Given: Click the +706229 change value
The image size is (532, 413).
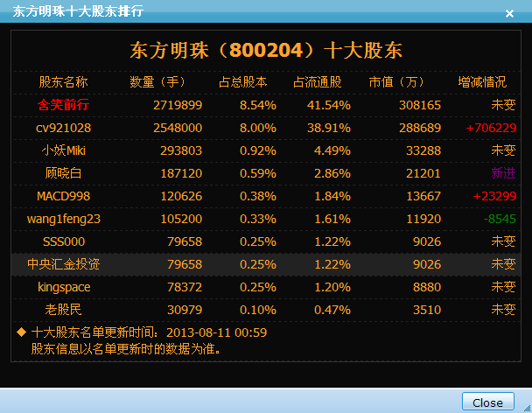Looking at the screenshot, I should 491,128.
